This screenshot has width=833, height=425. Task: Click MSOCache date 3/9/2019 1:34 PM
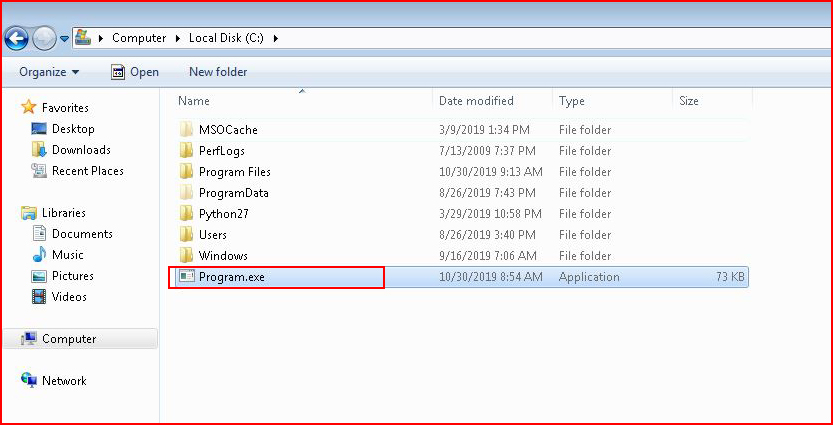484,130
